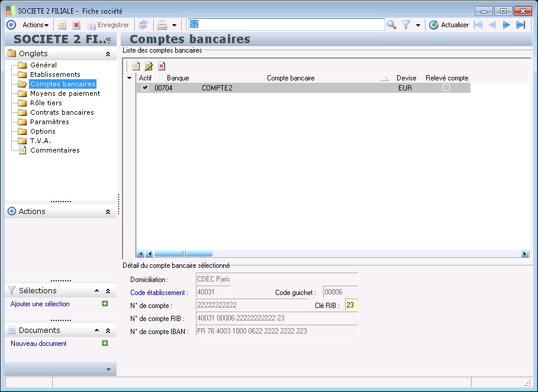Open the Contrats bancaires tab
The height and width of the screenshot is (392, 538).
(x=62, y=112)
